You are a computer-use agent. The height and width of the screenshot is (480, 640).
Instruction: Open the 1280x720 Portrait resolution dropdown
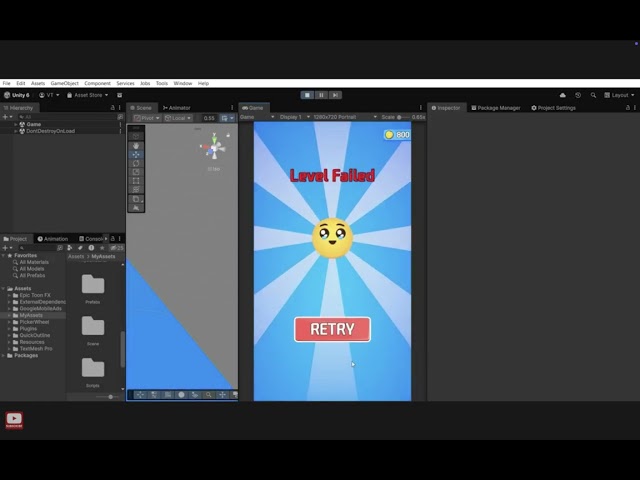click(345, 117)
